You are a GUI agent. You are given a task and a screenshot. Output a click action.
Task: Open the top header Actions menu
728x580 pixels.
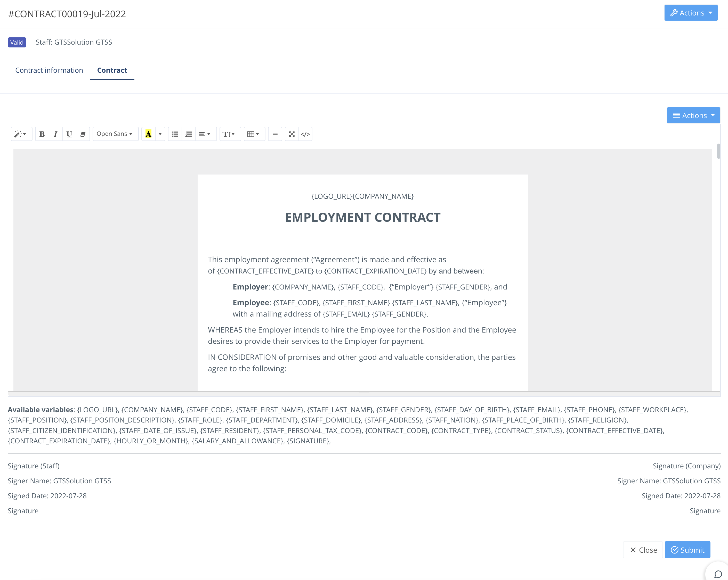(x=691, y=13)
